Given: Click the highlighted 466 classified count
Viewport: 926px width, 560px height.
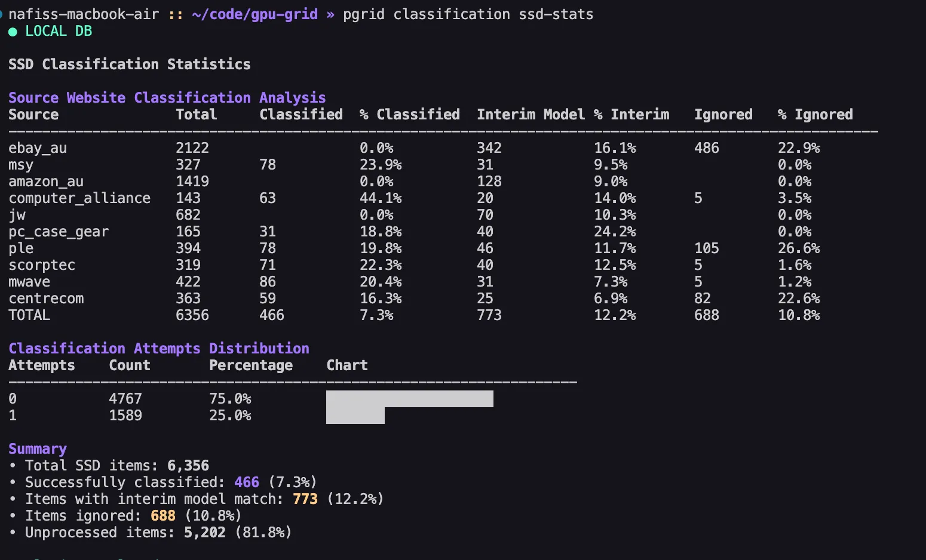Looking at the screenshot, I should click(x=247, y=482).
